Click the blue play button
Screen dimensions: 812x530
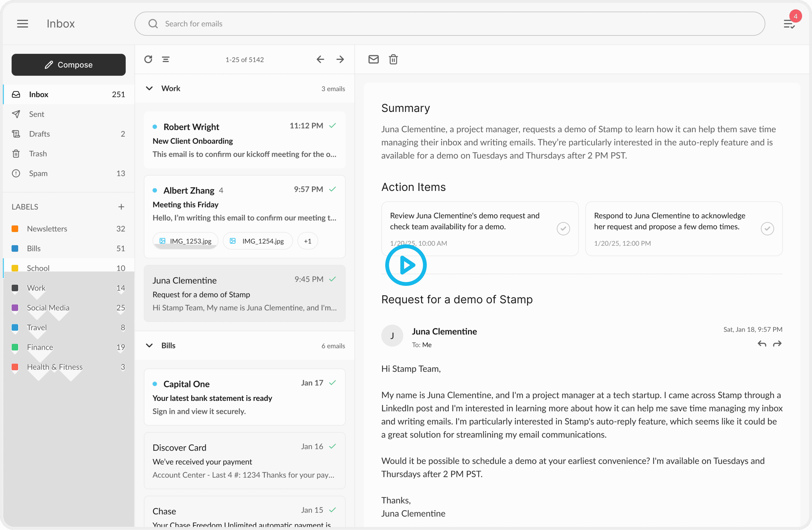click(406, 265)
